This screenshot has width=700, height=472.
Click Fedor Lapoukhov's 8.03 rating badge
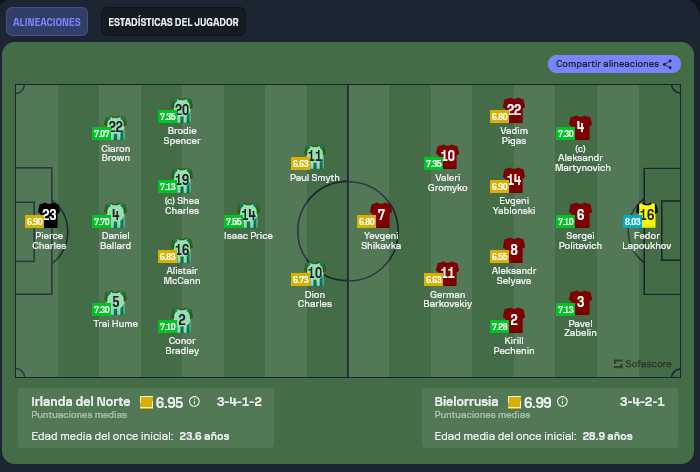coord(632,221)
